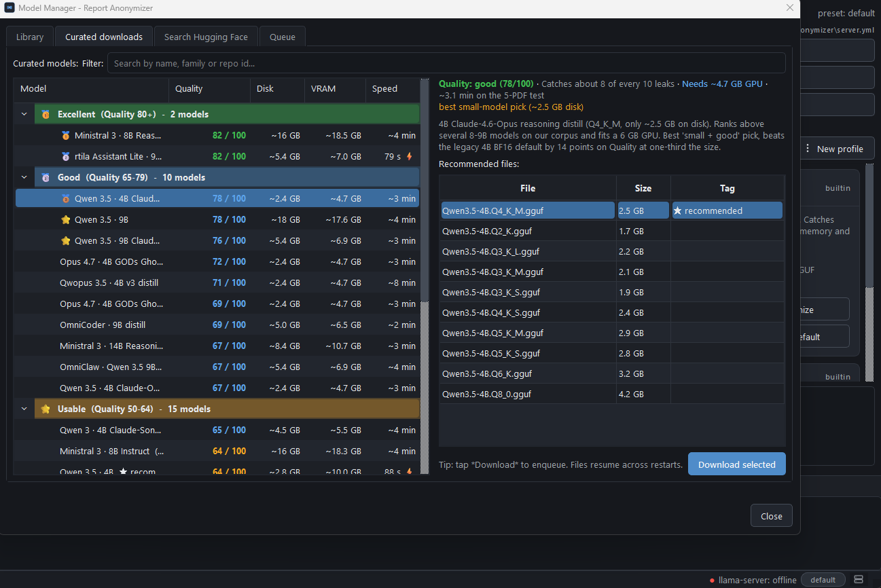Select the Curated downloads tab
Viewport: 881px width, 588px height.
(104, 37)
